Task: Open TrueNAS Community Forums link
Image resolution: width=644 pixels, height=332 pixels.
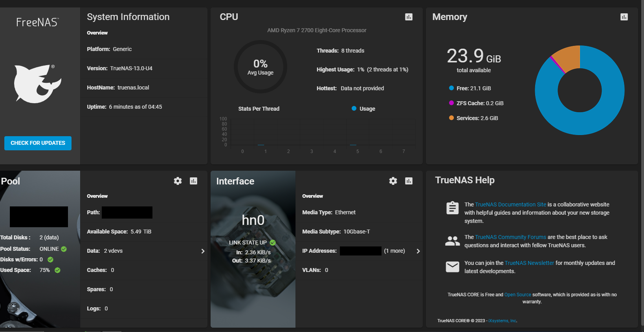Action: point(510,237)
